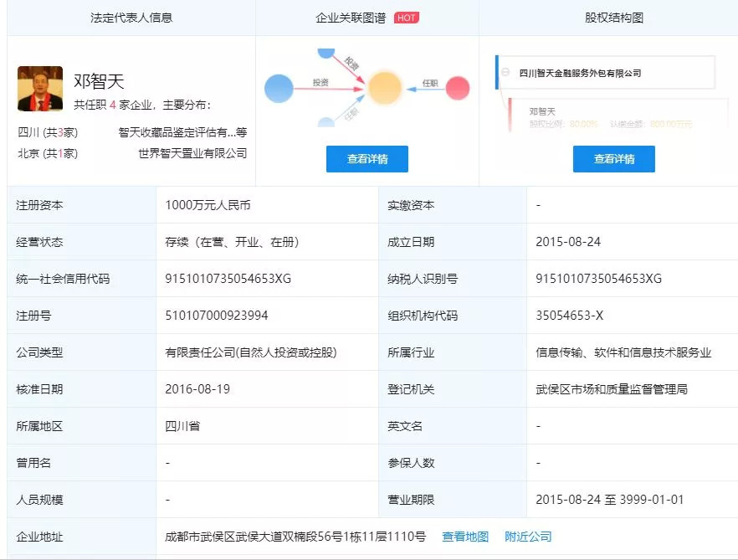Click 邓智天's profile photo
The image size is (738, 560).
(x=40, y=89)
